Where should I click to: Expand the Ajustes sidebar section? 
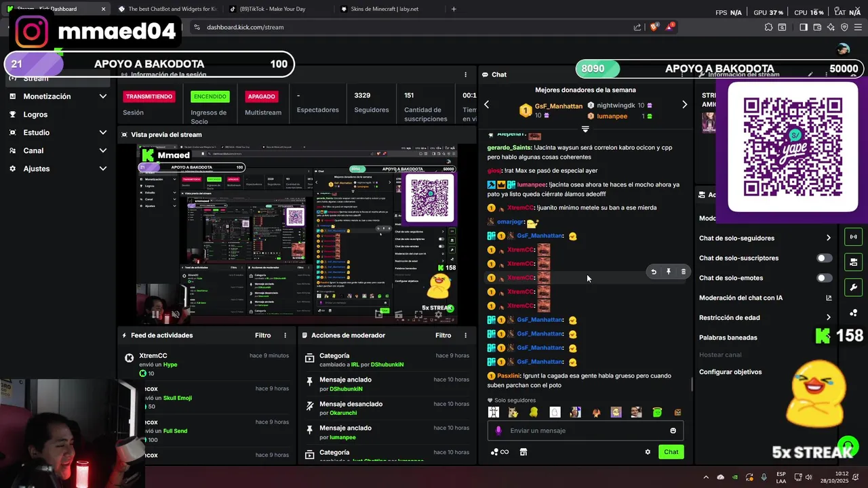(x=102, y=169)
